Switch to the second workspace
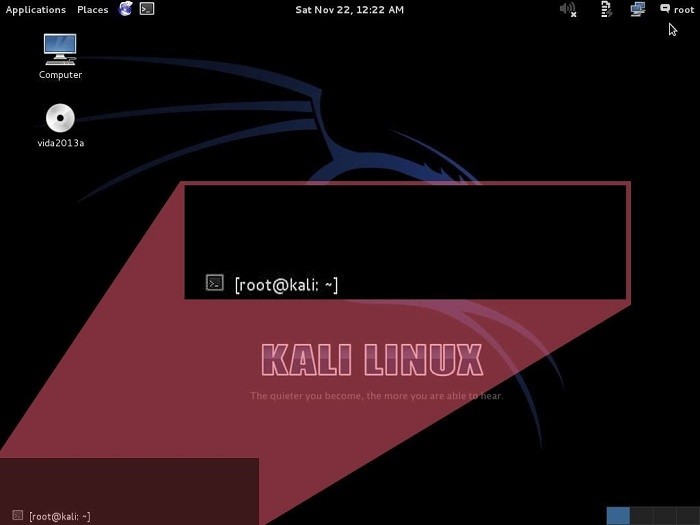Screen dimensions: 700x525 (642, 516)
